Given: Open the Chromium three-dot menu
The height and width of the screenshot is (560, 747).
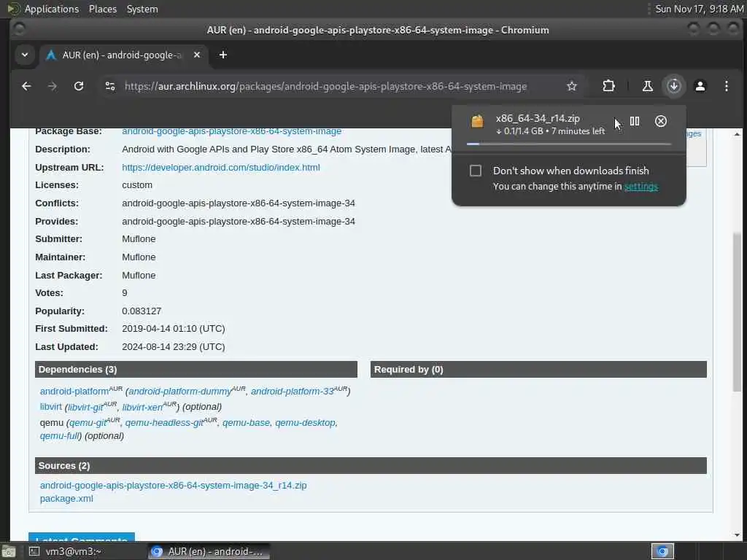Looking at the screenshot, I should point(726,86).
